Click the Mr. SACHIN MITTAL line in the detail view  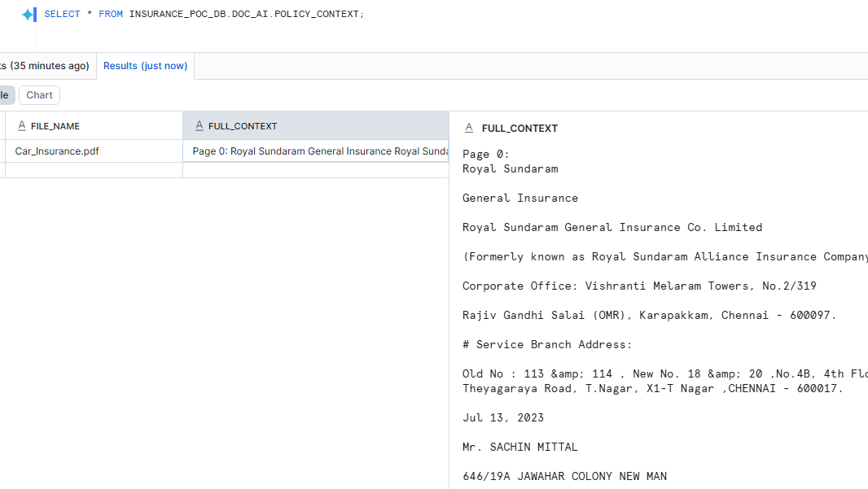(519, 447)
